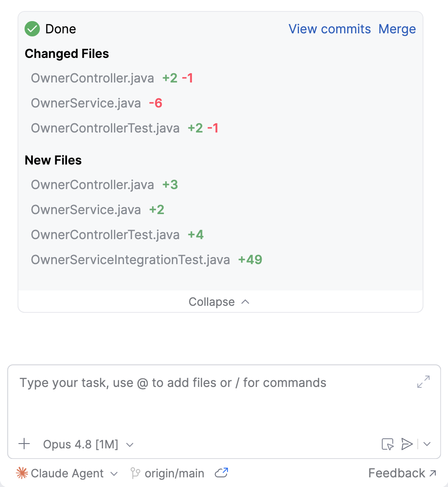Open the View commits link

[x=330, y=29]
